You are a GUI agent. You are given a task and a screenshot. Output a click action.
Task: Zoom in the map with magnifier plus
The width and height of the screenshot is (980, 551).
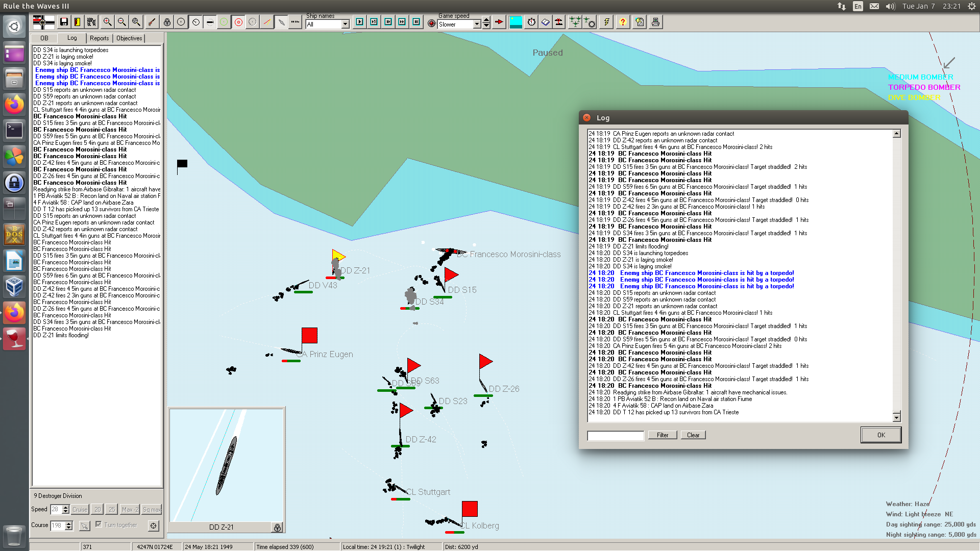(107, 22)
